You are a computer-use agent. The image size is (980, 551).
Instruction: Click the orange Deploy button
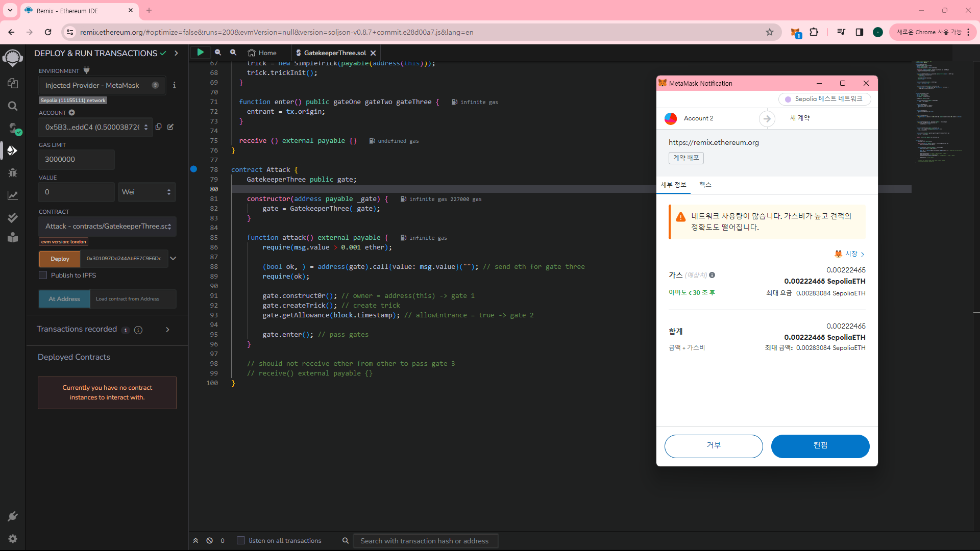click(60, 259)
